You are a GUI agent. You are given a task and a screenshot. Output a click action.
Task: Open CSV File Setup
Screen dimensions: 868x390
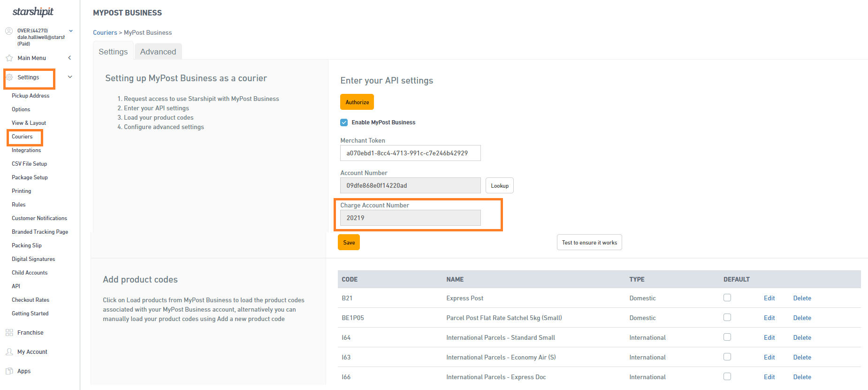click(x=30, y=164)
